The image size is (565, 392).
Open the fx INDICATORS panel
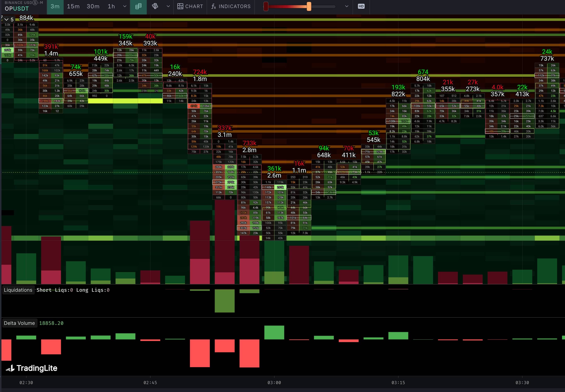pyautogui.click(x=231, y=6)
